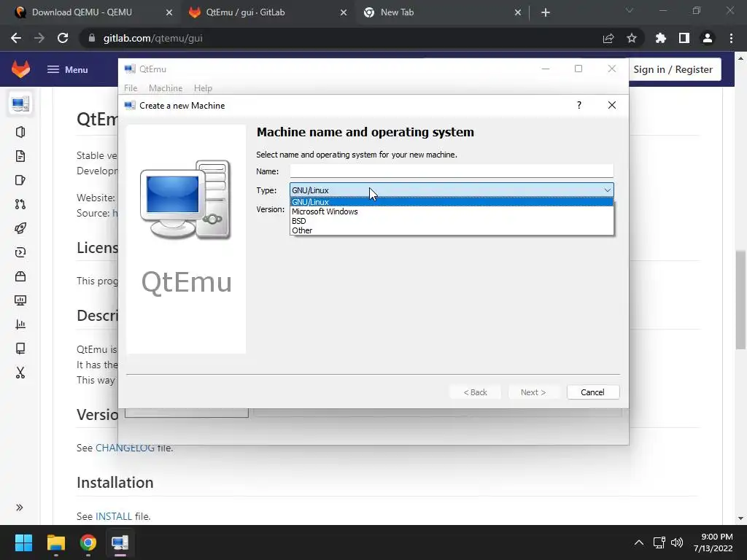Close the Create a new Machine dialog
Viewport: 747px width, 560px height.
(612, 105)
